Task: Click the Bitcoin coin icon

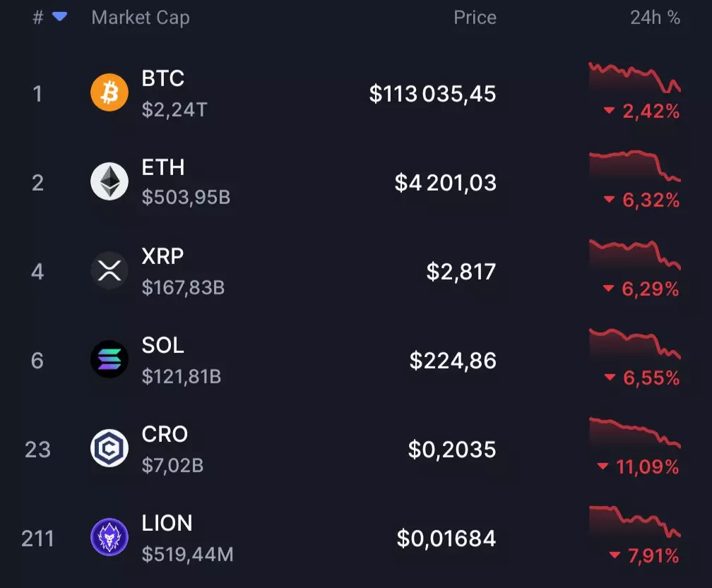Action: pyautogui.click(x=109, y=92)
